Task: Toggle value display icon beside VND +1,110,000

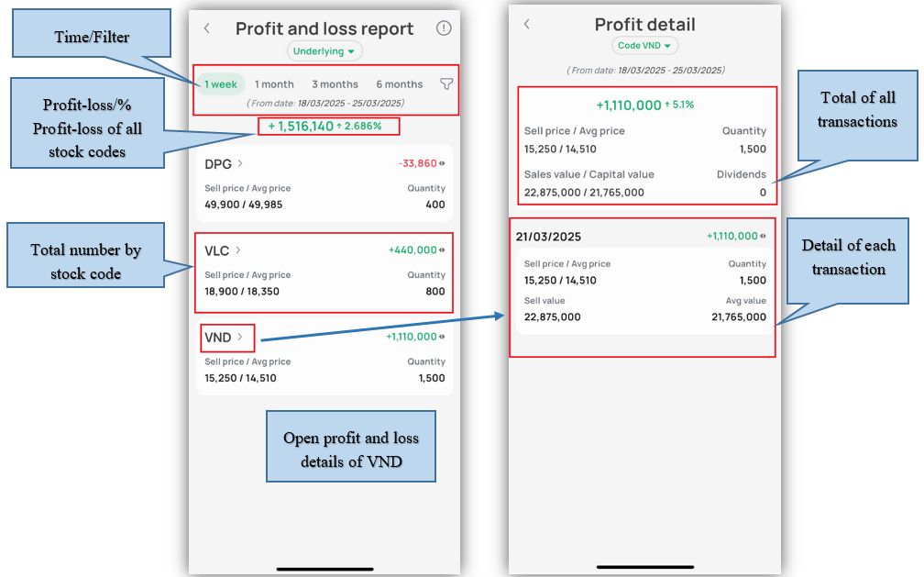Action: click(443, 337)
